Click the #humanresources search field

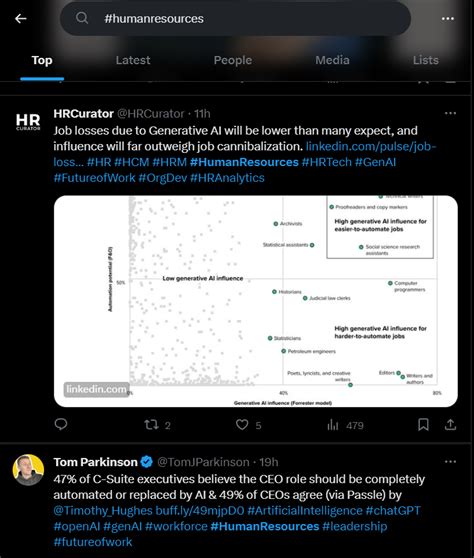click(235, 19)
